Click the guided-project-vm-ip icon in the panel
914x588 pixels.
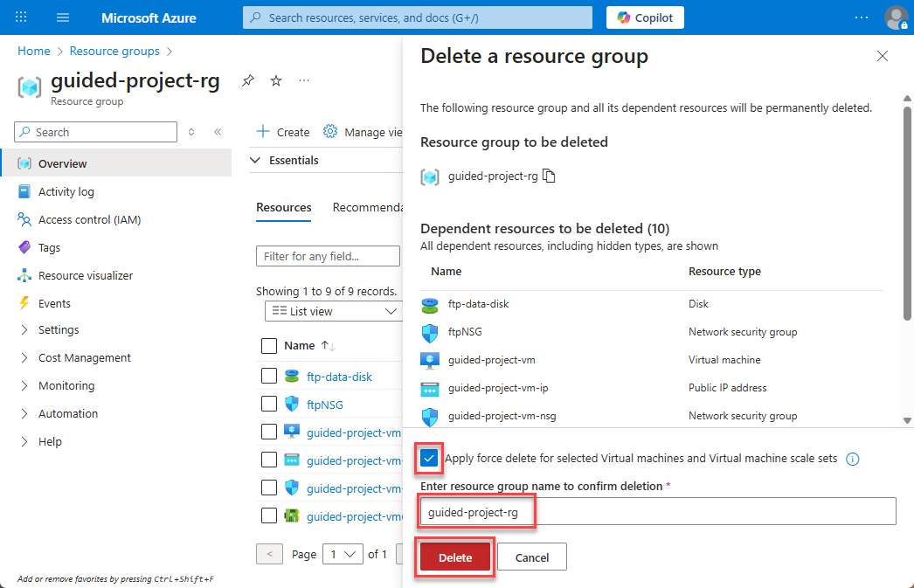click(x=430, y=389)
